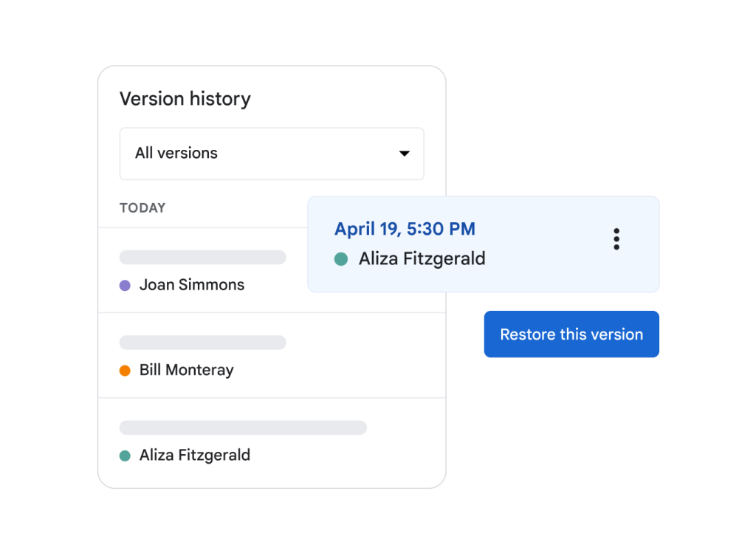
Task: Select Aliza Fitzgerald's name in the bottom list entry
Action: pyautogui.click(x=195, y=456)
